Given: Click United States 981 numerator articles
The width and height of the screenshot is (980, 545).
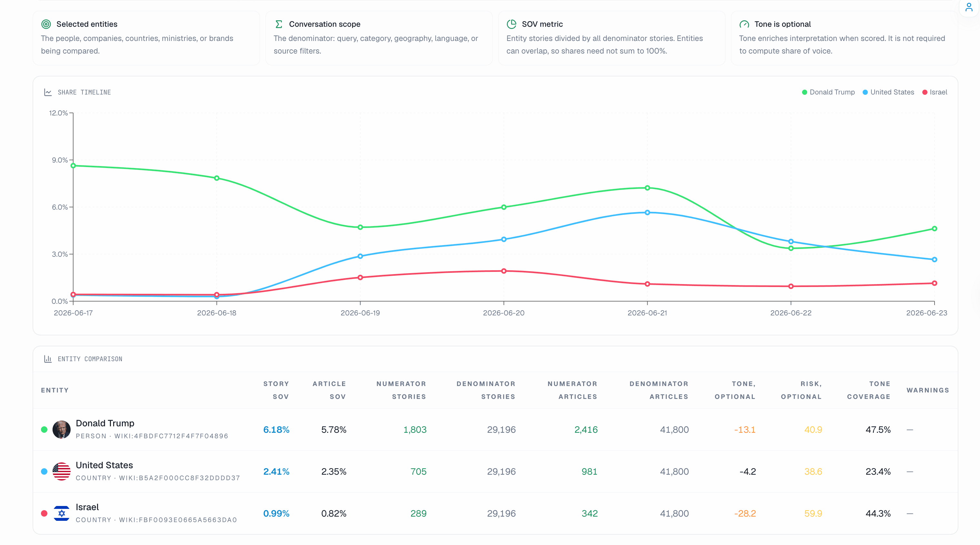Looking at the screenshot, I should [x=589, y=471].
